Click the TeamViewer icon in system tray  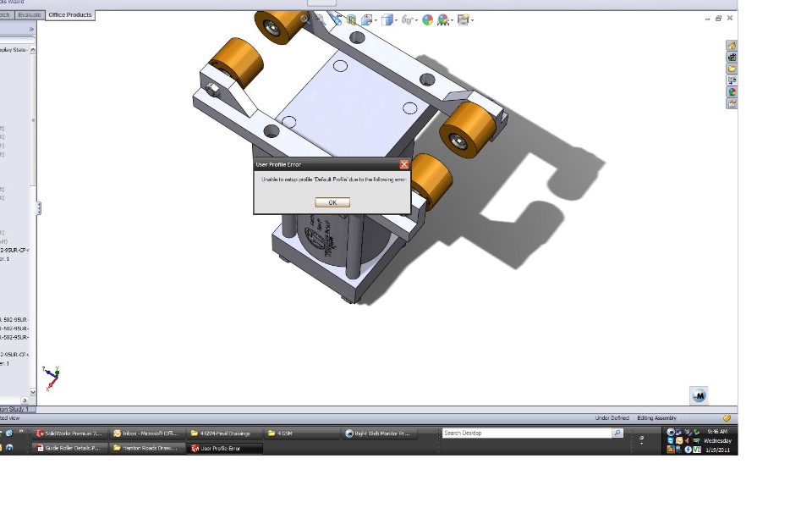pyautogui.click(x=671, y=440)
